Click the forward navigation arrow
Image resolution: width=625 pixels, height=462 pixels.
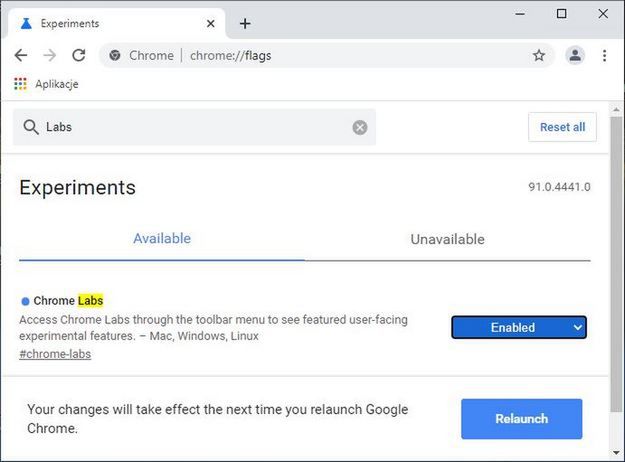pos(50,55)
